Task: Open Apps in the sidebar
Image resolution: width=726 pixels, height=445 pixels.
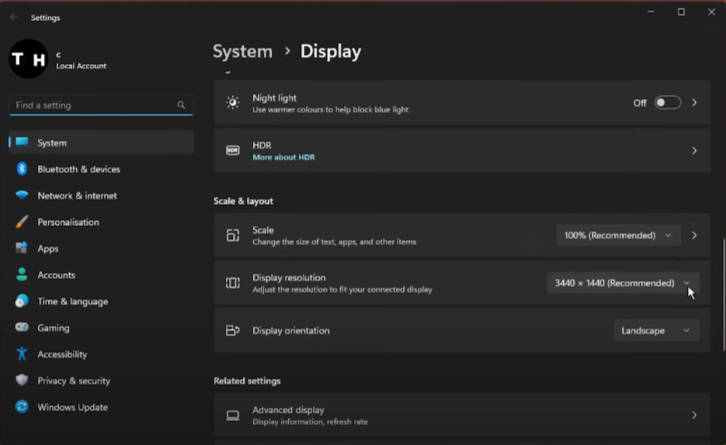Action: tap(48, 249)
